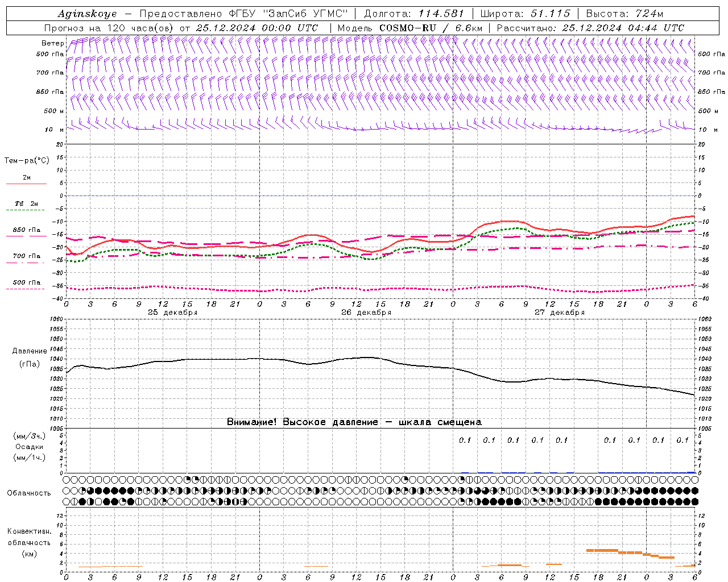The image size is (728, 582).
Task: Click the 26 декабря date label
Action: pos(366,313)
